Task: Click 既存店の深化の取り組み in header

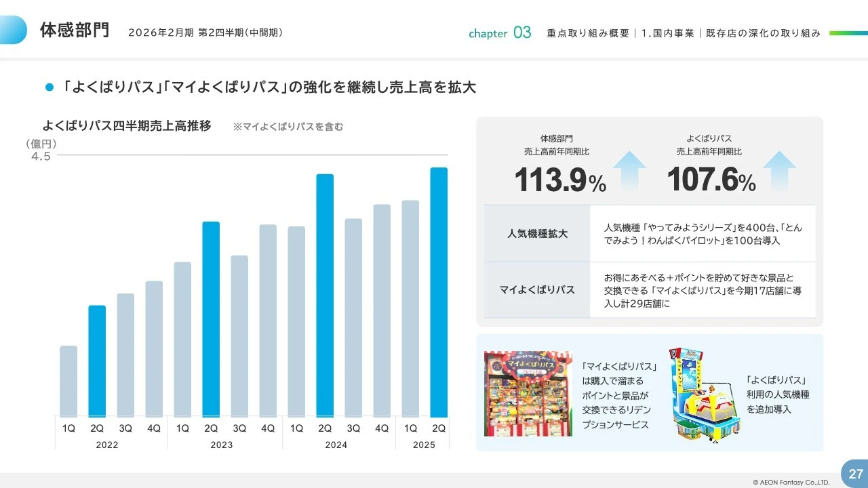Action: (763, 33)
